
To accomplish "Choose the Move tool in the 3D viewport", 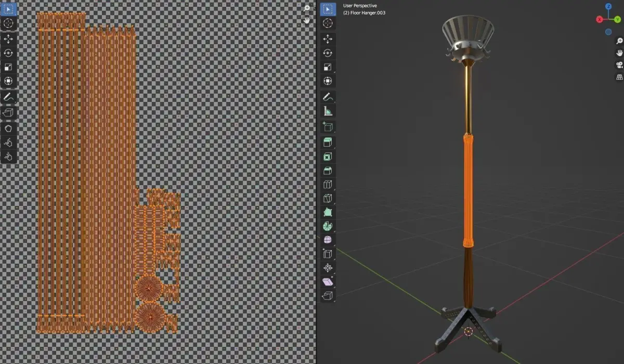I will pyautogui.click(x=328, y=39).
